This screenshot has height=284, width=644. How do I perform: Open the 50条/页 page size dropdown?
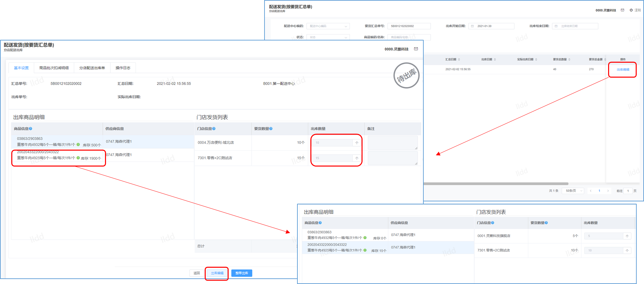click(x=573, y=191)
